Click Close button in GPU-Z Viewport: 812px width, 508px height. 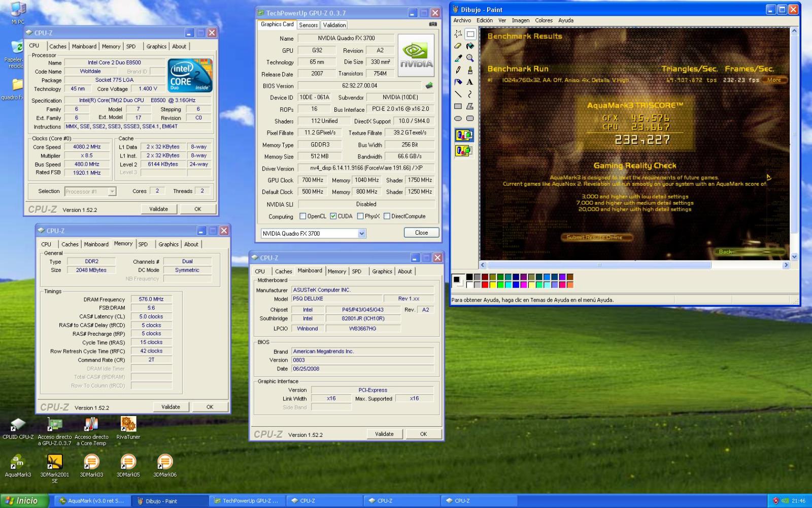[422, 233]
